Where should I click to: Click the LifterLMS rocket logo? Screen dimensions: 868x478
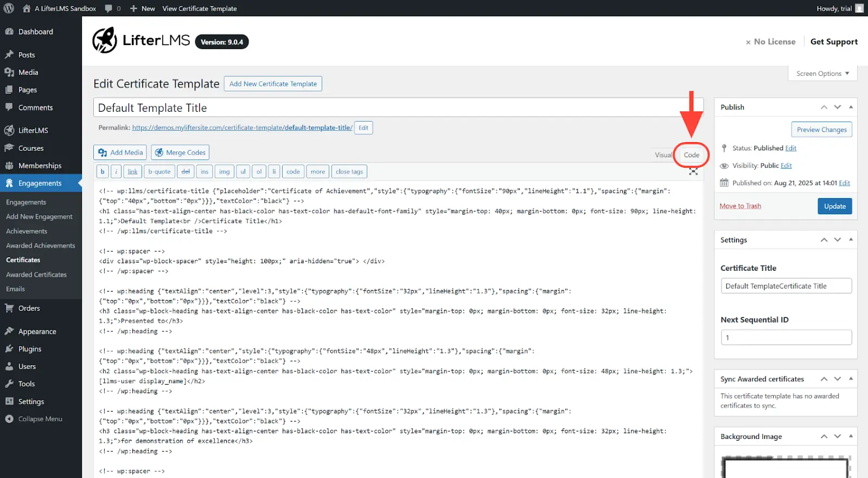104,40
